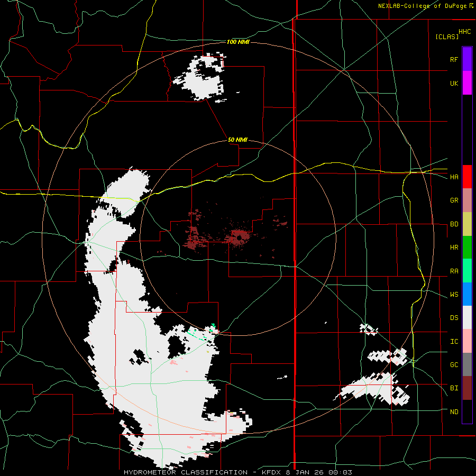Click the '8 JAN 26 00:03' timestamp
476x476 pixels.
(319, 472)
